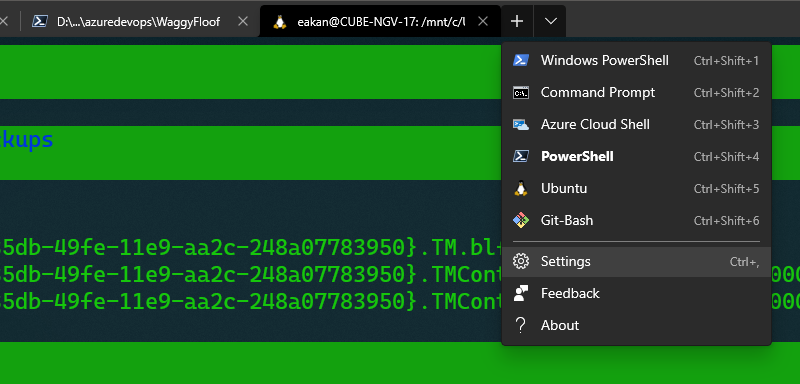The image size is (800, 384).
Task: Click the Ctrl+, shortcut label
Action: [744, 262]
